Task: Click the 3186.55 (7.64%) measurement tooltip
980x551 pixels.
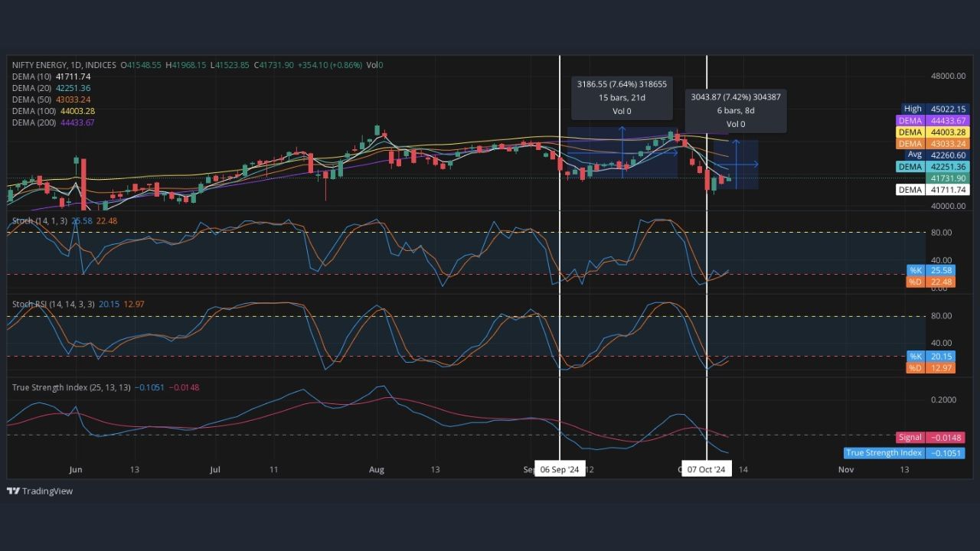Action: click(x=622, y=97)
